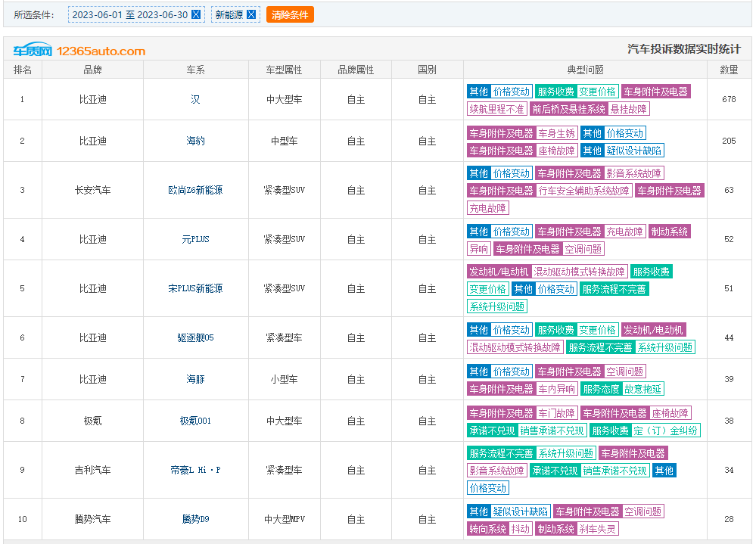
Task: Open the 极氪001 series link
Action: tap(195, 421)
